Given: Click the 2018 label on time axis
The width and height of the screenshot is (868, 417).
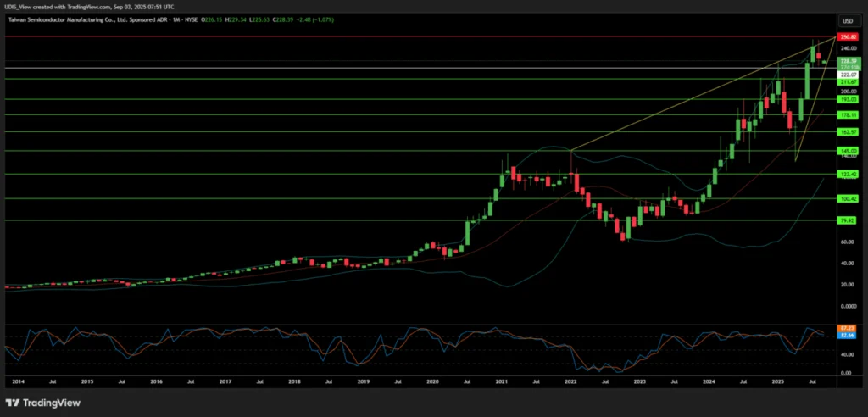Looking at the screenshot, I should point(294,382).
